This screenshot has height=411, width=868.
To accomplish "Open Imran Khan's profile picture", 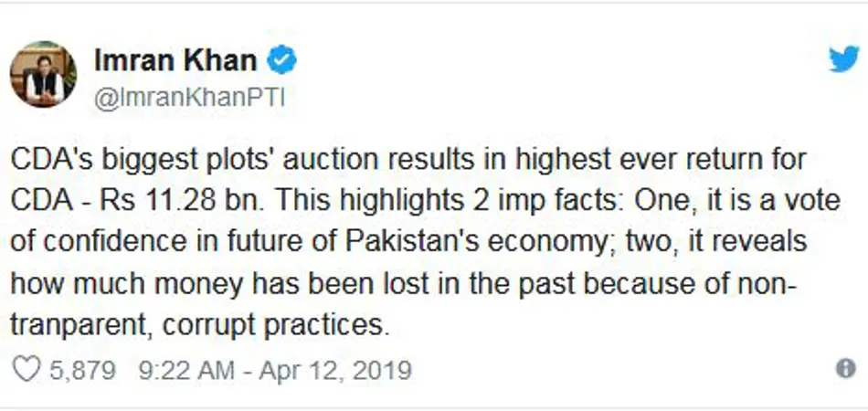I will (43, 74).
